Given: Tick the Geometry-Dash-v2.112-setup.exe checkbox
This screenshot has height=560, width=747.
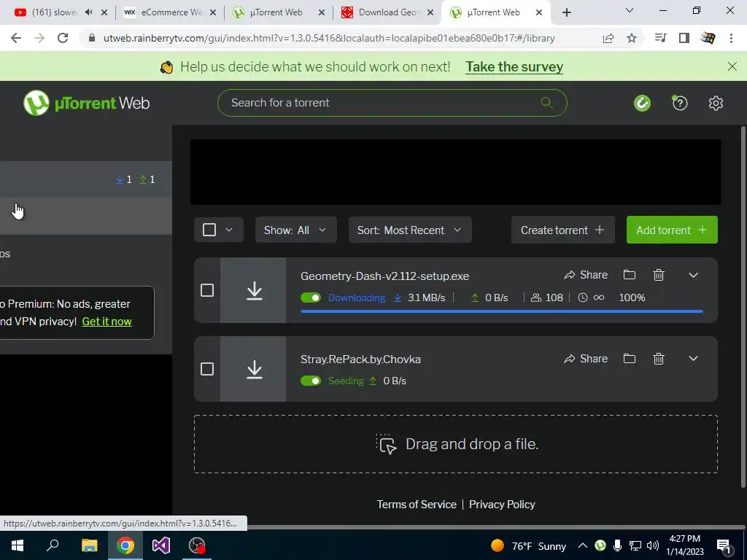Looking at the screenshot, I should (206, 290).
